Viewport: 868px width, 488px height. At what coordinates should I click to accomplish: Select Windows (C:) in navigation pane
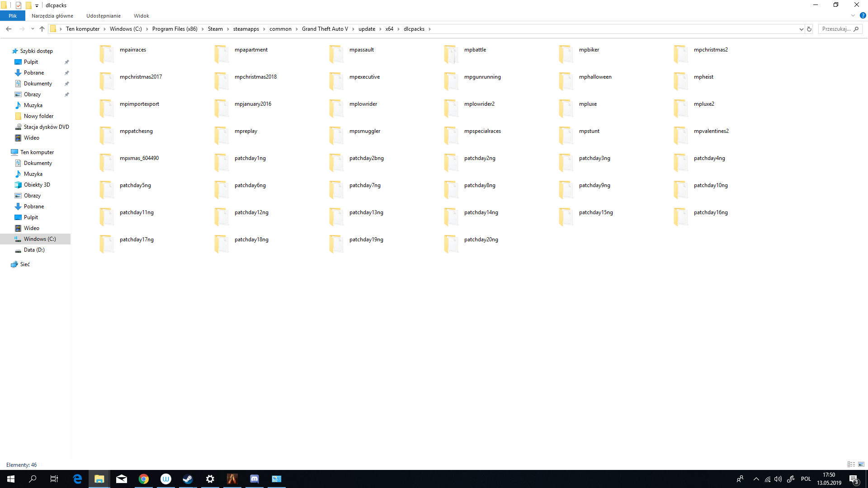[35, 239]
